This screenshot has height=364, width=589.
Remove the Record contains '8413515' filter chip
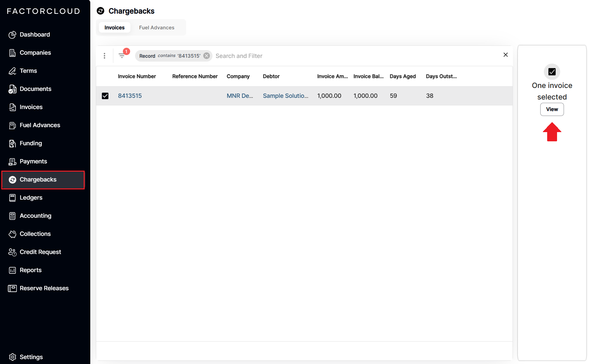207,55
